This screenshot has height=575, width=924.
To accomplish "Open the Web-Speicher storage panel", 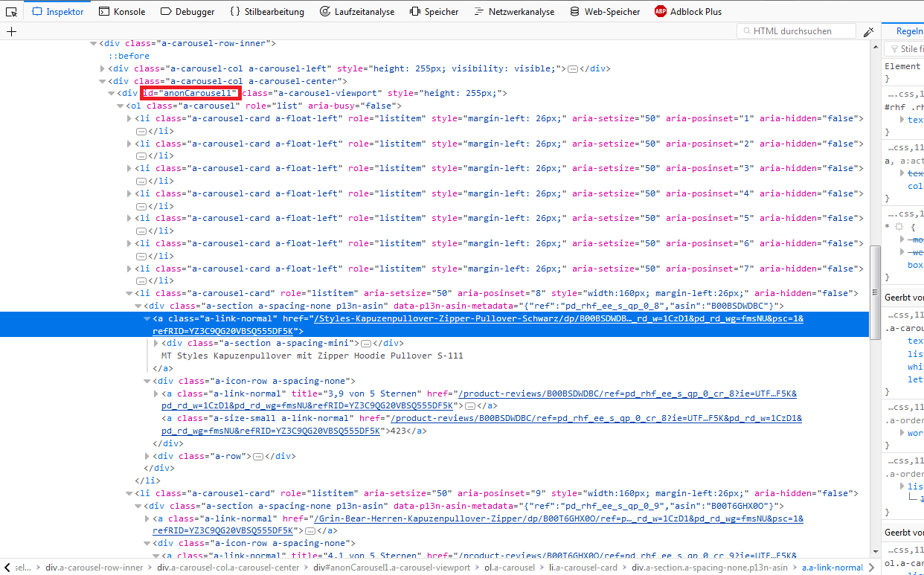I will click(604, 11).
